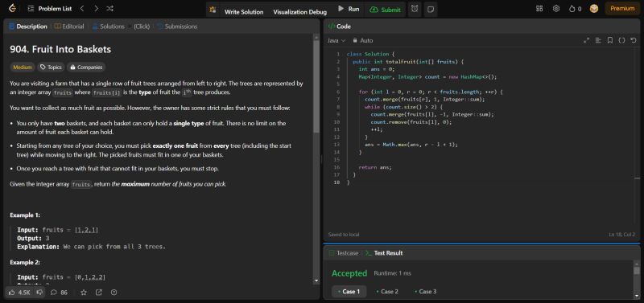Toggle the Auto lock setting

[x=363, y=40]
